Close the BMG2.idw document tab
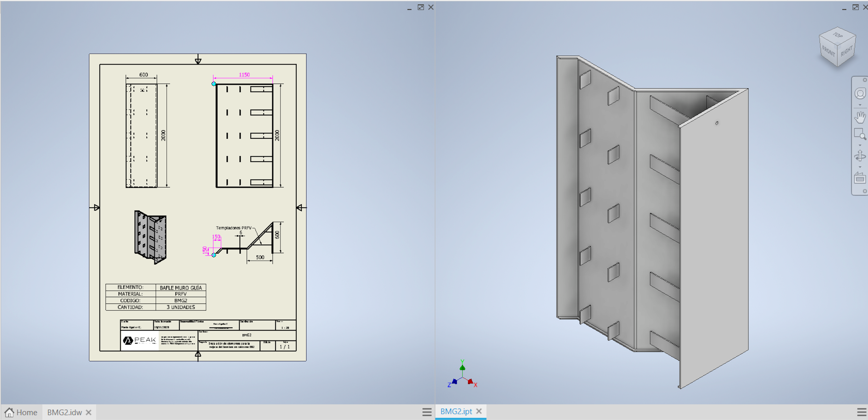This screenshot has height=420, width=868. (88, 412)
